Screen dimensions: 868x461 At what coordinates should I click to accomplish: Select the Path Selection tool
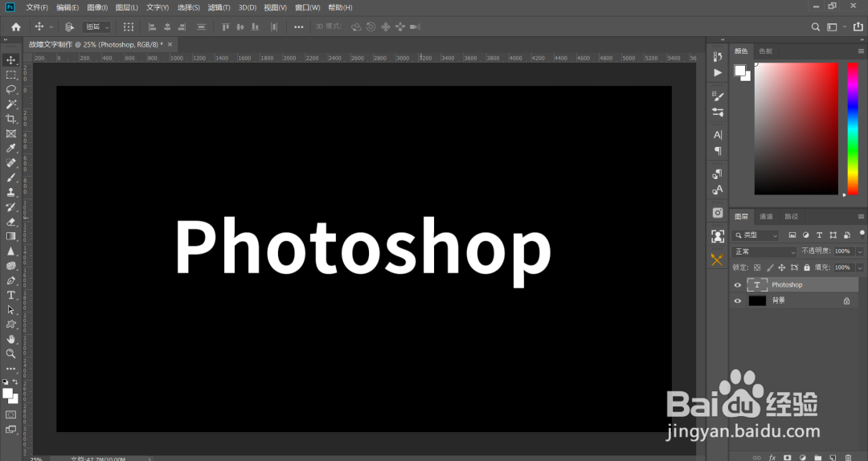(10, 310)
